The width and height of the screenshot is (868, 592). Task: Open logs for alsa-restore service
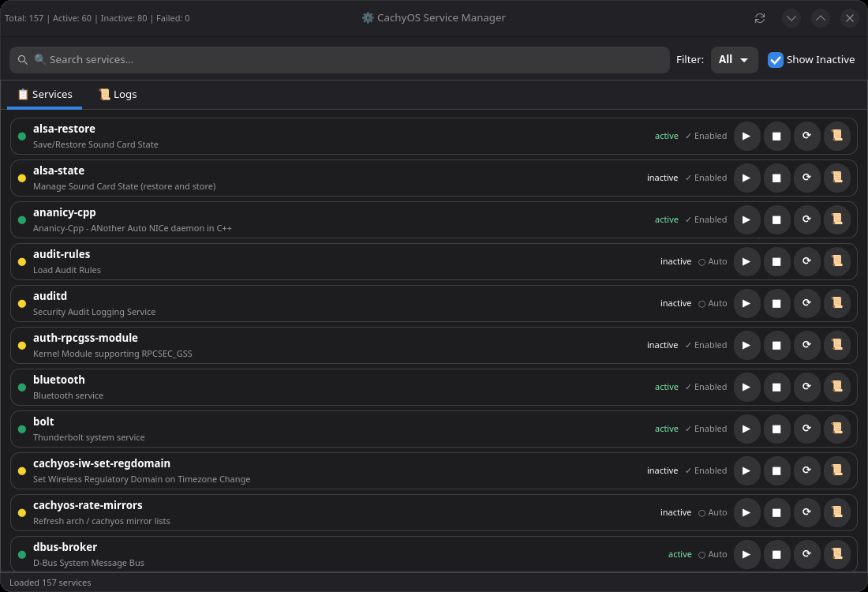836,136
